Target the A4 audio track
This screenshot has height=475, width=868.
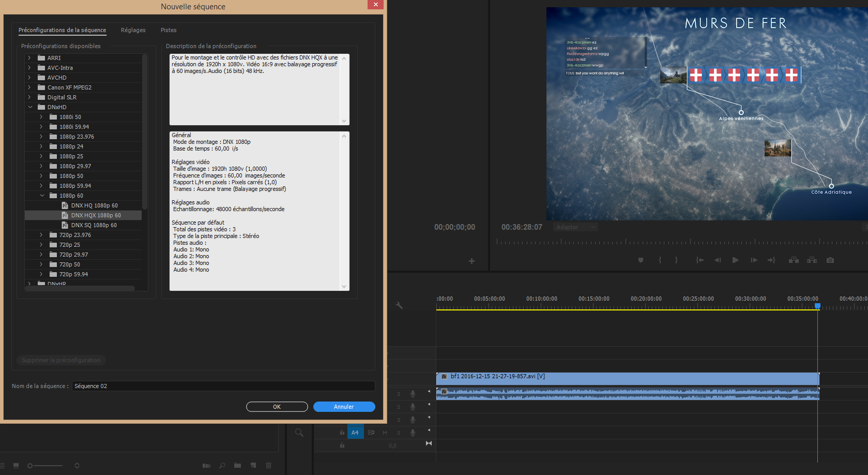(x=355, y=433)
